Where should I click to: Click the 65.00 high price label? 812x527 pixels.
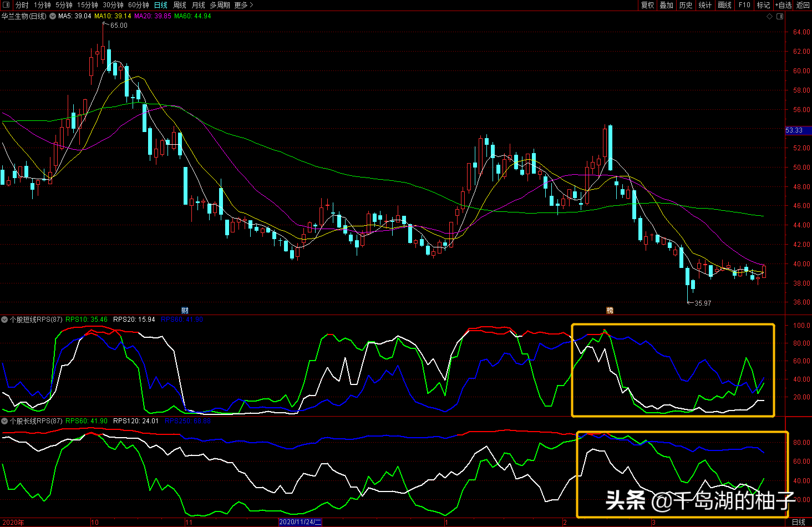pos(119,26)
